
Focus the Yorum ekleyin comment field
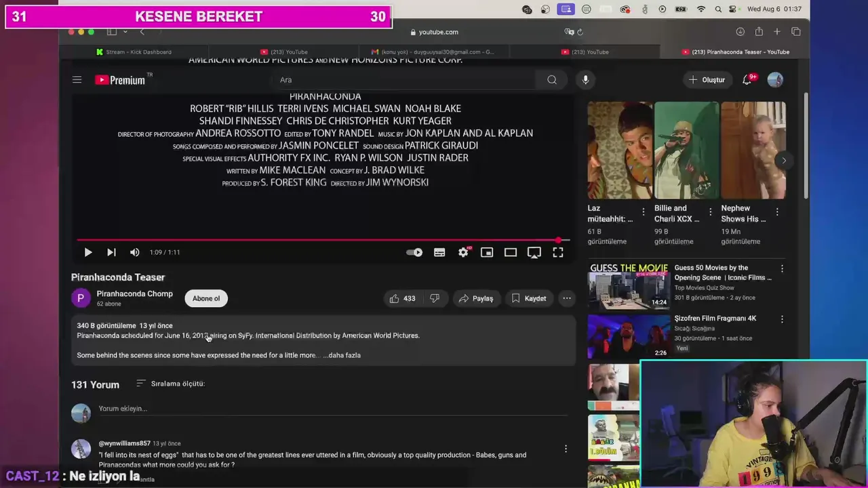click(x=332, y=409)
